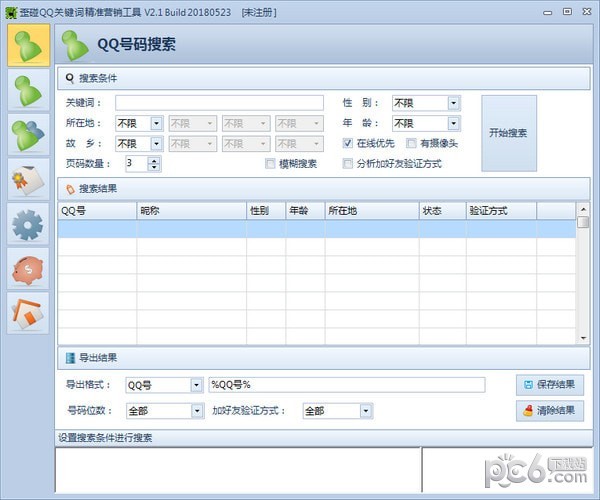Select the second single green user sidebar icon
The image size is (600, 500).
click(28, 90)
